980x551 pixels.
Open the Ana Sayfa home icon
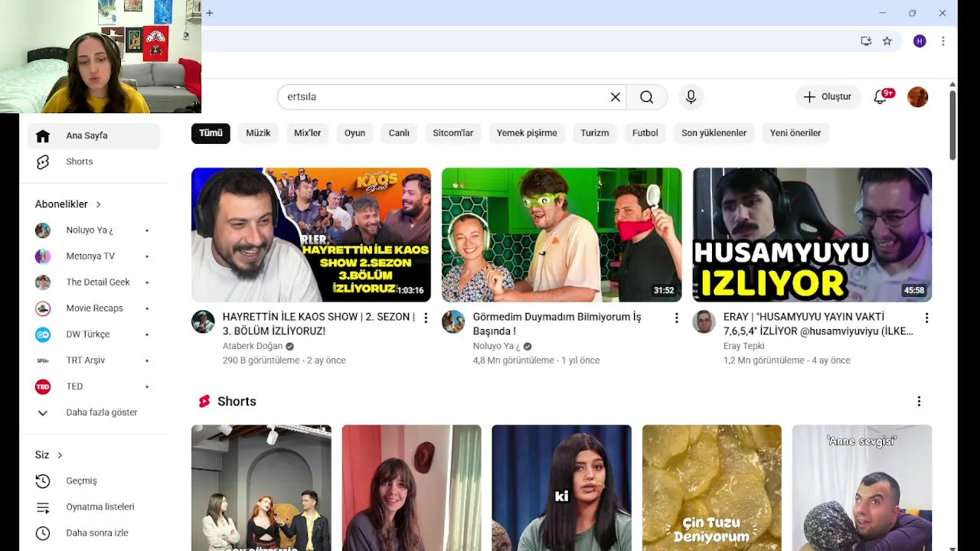click(x=43, y=135)
